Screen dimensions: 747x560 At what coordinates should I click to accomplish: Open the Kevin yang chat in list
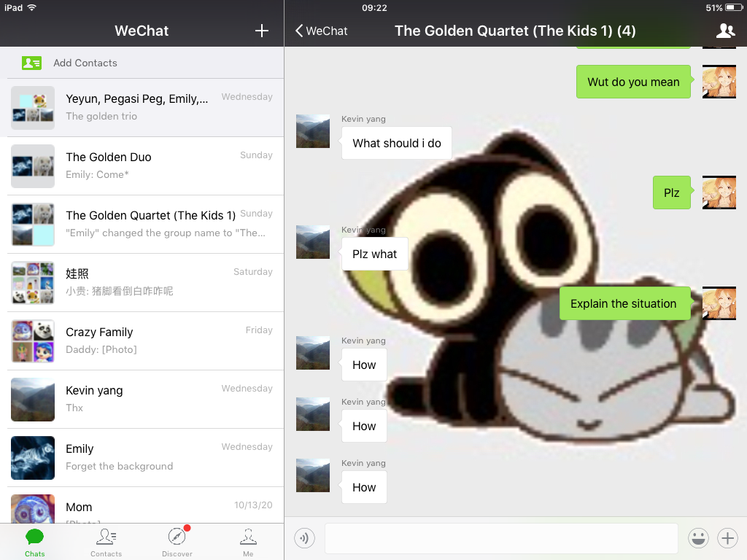pyautogui.click(x=142, y=400)
